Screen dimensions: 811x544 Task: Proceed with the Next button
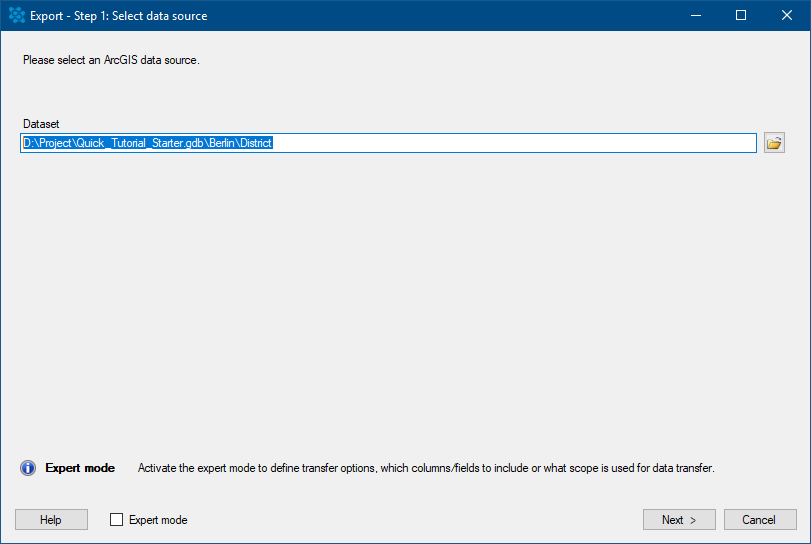[679, 520]
